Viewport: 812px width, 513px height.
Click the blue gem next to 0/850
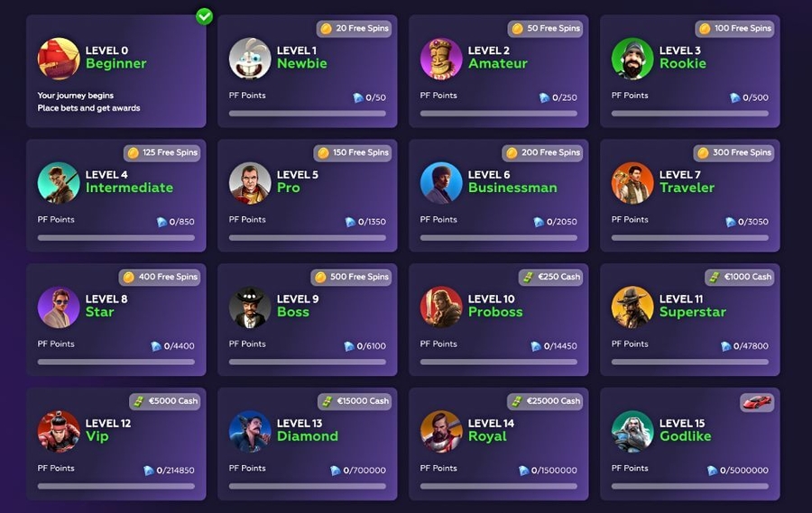coord(162,222)
